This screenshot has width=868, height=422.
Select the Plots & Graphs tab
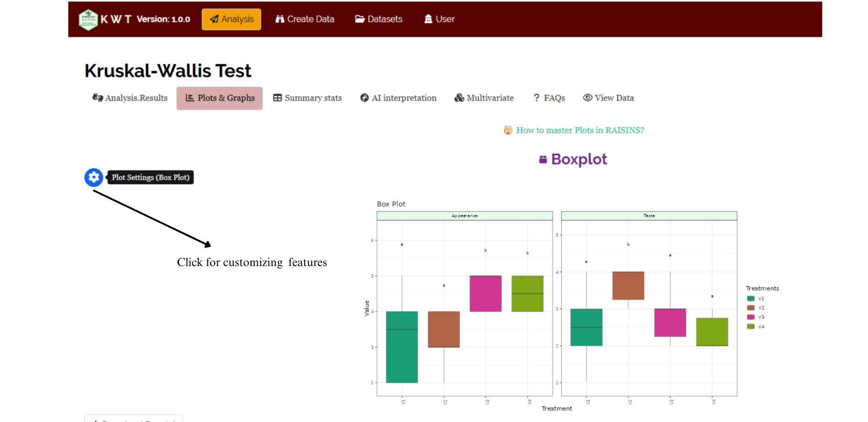pos(220,98)
